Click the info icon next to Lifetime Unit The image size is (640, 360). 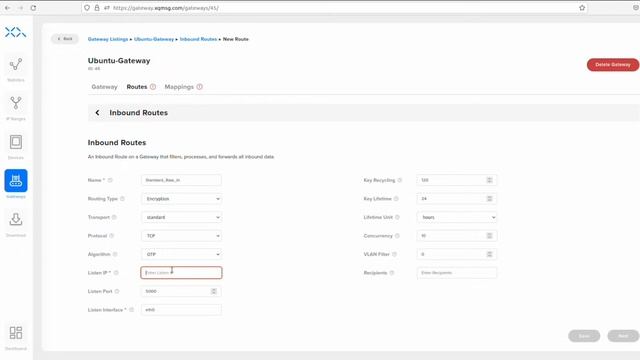tap(398, 217)
